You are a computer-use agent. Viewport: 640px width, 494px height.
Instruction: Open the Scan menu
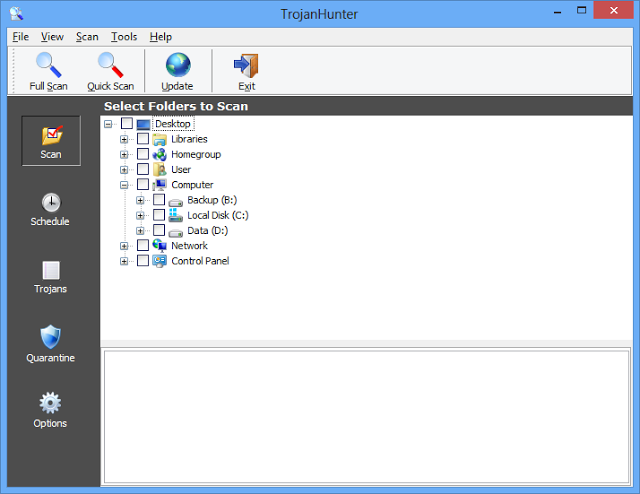tap(87, 37)
